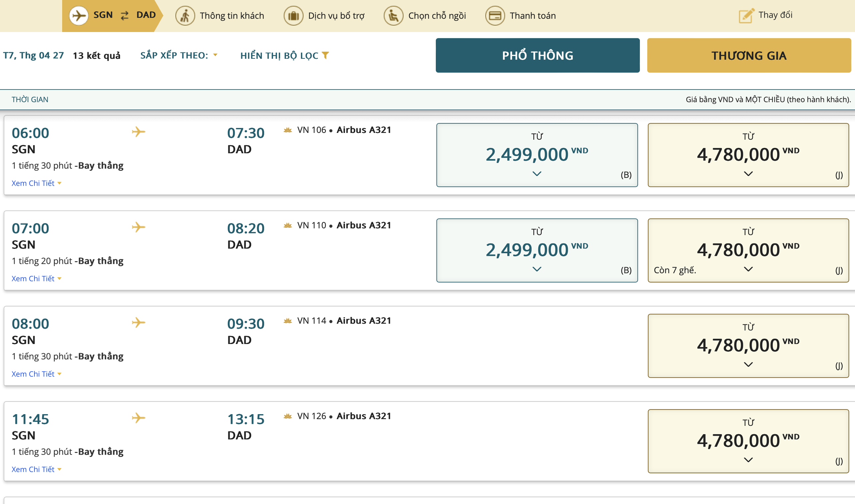Expand business fare chevron for VN 110
Viewport: 855px width, 504px height.
[x=748, y=269]
